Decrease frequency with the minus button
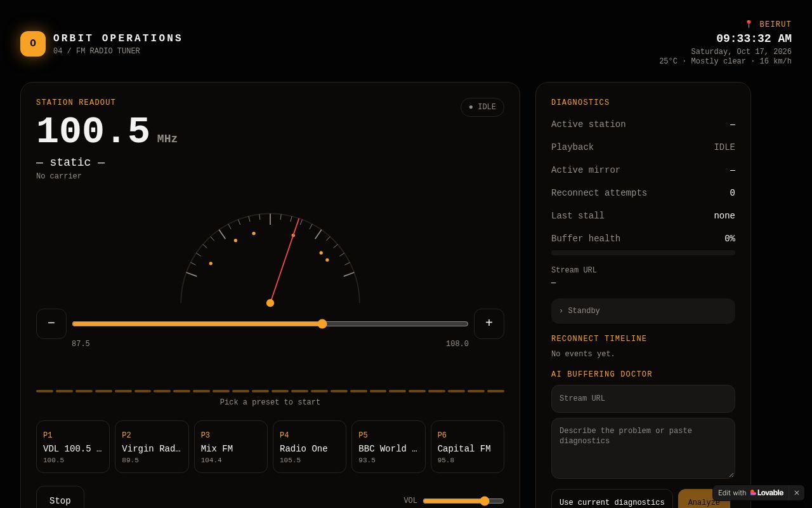 click(51, 324)
